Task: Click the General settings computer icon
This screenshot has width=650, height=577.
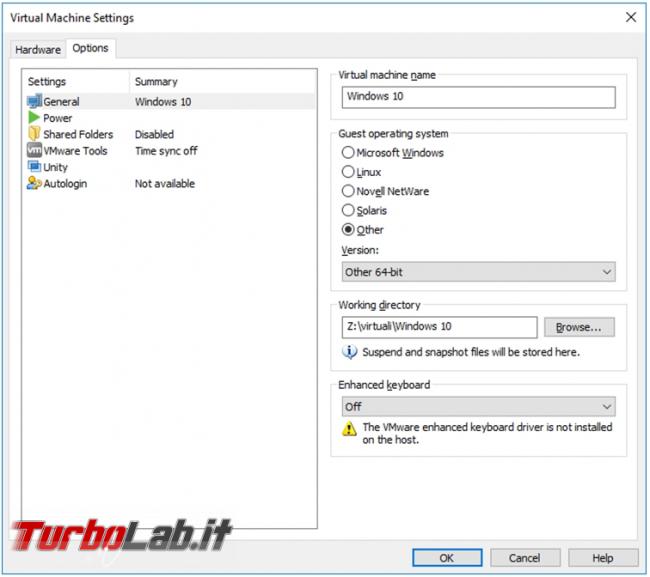Action: (x=34, y=101)
